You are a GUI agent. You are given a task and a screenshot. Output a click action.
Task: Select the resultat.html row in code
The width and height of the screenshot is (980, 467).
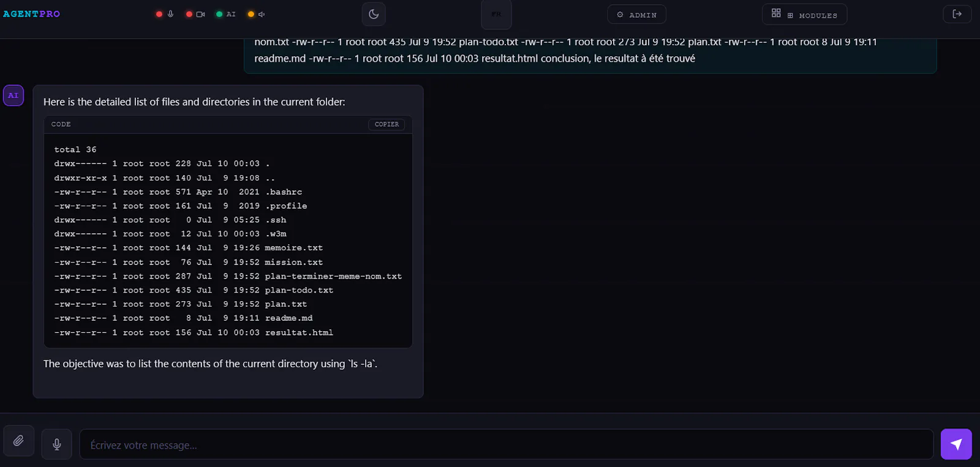pyautogui.click(x=194, y=332)
